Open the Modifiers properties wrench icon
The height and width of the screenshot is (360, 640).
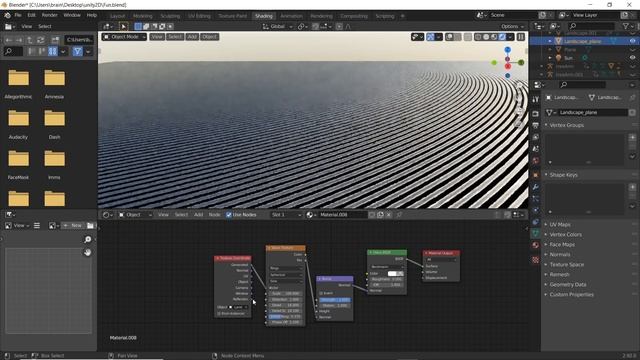[x=536, y=187]
